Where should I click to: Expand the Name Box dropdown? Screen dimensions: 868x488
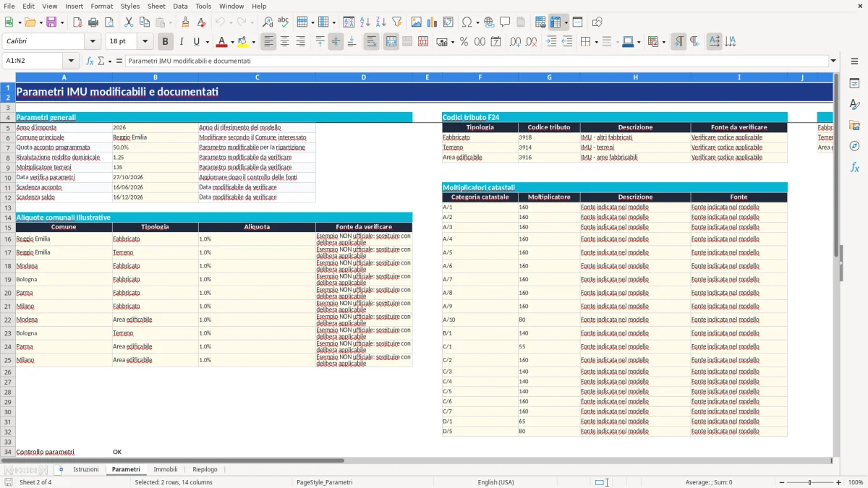(x=71, y=61)
